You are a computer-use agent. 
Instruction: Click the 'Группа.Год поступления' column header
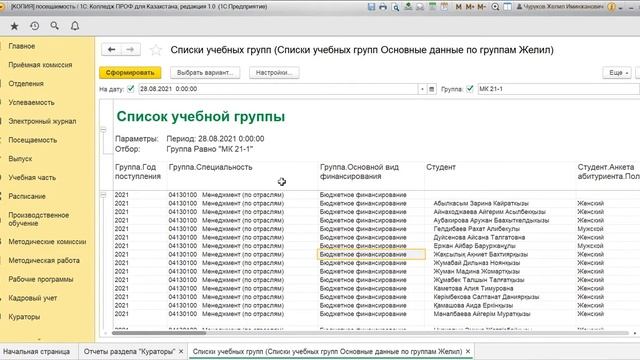tap(138, 172)
